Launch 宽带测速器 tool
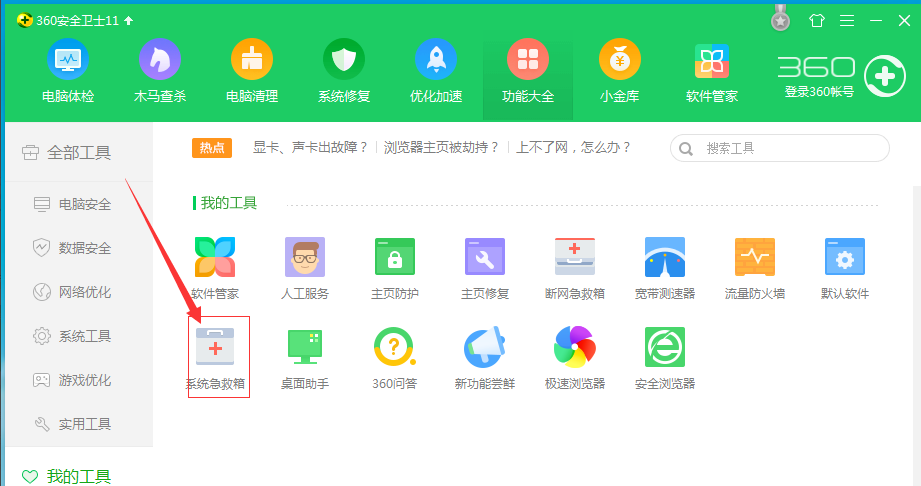Image resolution: width=921 pixels, height=486 pixels. click(665, 269)
